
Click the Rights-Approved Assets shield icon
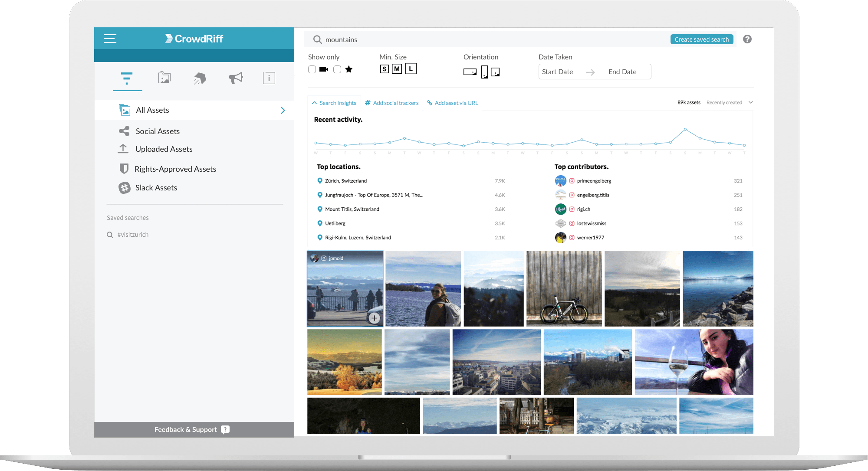click(124, 169)
